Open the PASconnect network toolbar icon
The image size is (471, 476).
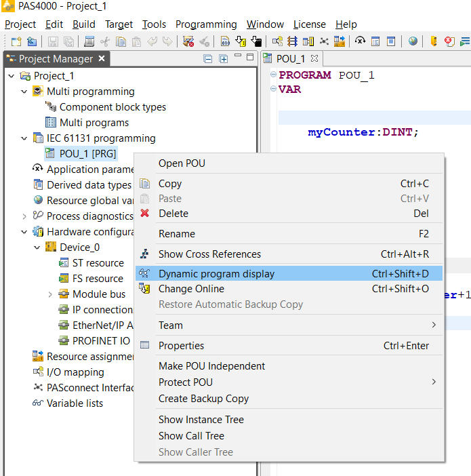324,41
